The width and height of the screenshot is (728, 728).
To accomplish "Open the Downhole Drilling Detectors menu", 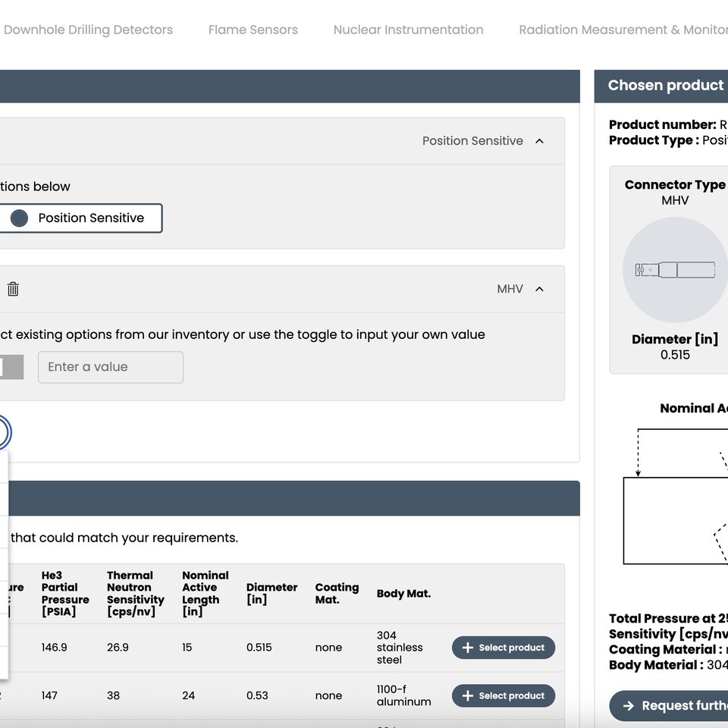I will tap(89, 30).
